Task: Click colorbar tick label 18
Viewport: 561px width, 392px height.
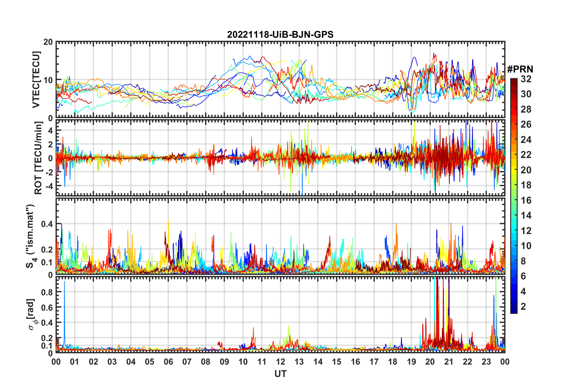Action: click(526, 185)
